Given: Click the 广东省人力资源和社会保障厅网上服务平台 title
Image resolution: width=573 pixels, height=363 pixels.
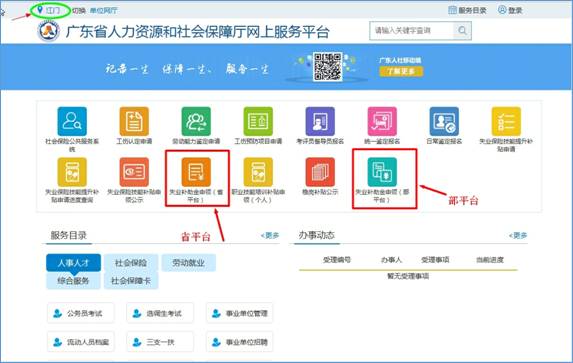Looking at the screenshot, I should point(198,32).
